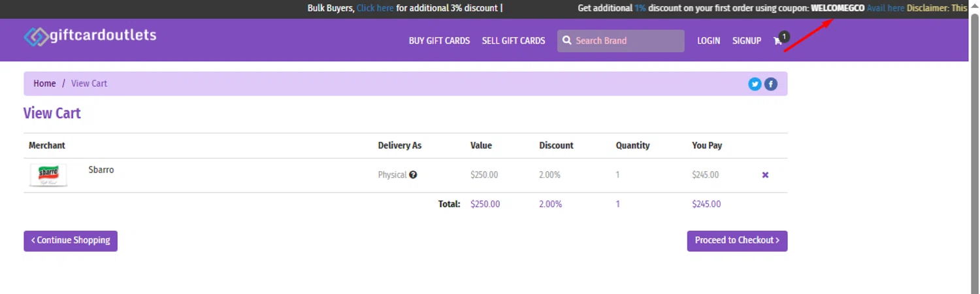Share on Facebook icon
Viewport: 980px width, 294px height.
771,84
